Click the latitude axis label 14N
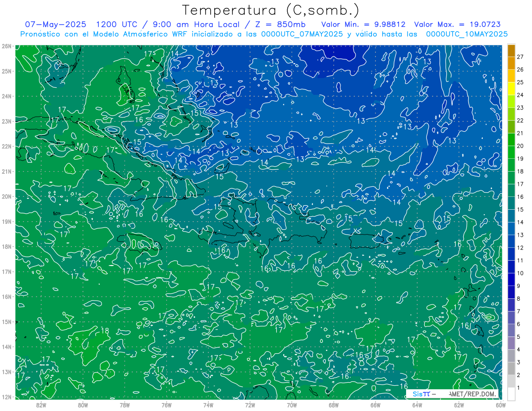This screenshot has height=411, width=532. 6,347
